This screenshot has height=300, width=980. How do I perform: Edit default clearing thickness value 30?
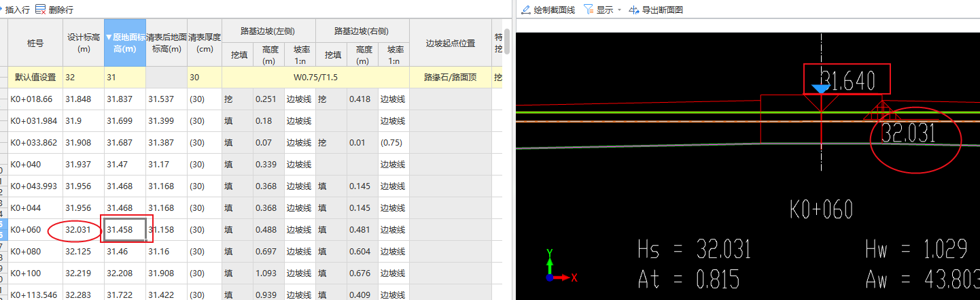(x=205, y=78)
